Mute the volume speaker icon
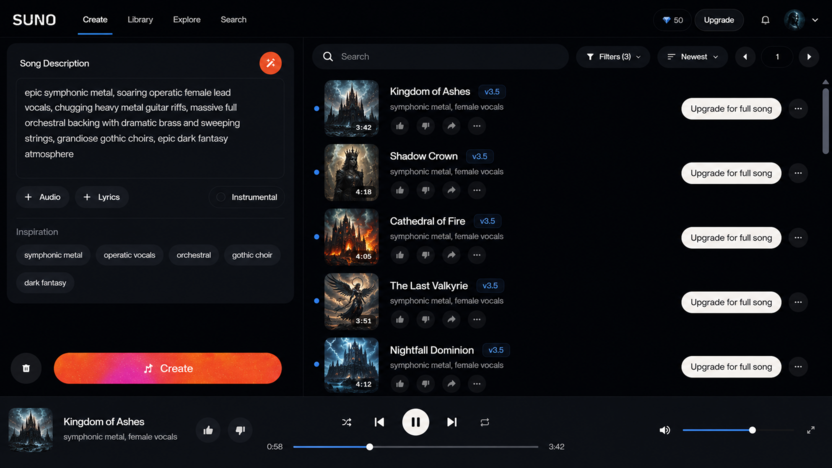The image size is (832, 468). [665, 430]
